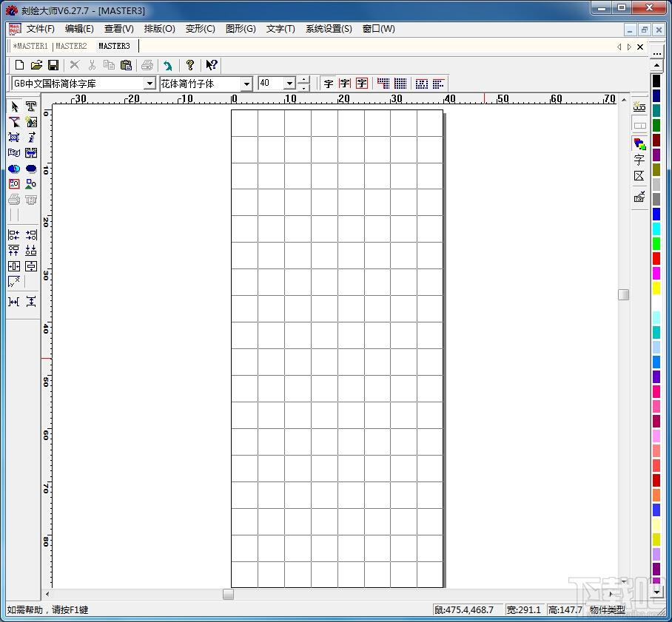672x622 pixels.
Task: Open the overlapping color layers icon
Action: click(639, 144)
